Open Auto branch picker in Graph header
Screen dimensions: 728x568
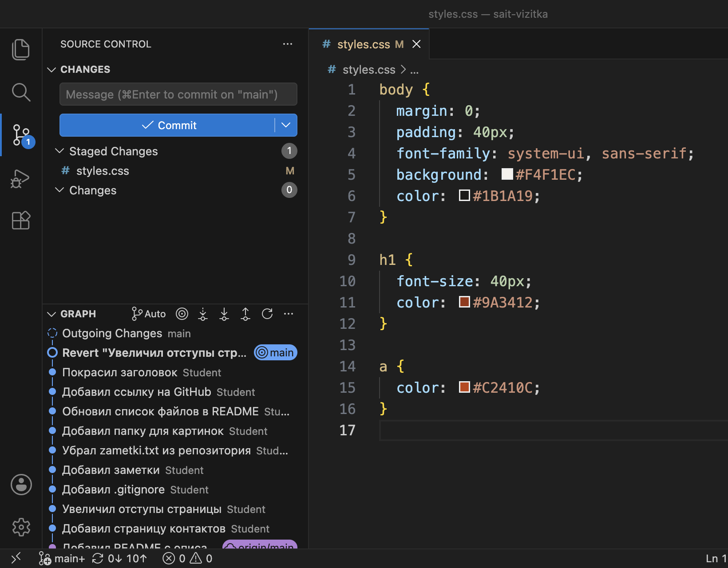pyautogui.click(x=149, y=314)
